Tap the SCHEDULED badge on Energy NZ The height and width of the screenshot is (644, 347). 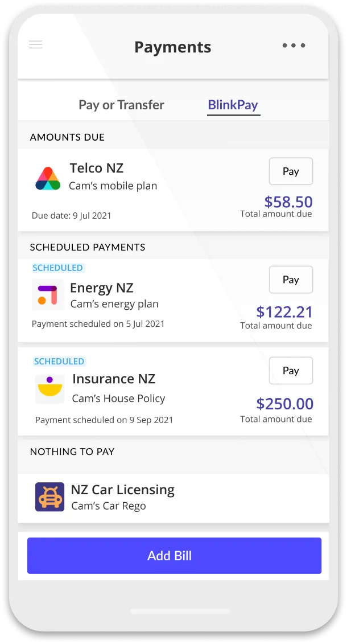(58, 268)
